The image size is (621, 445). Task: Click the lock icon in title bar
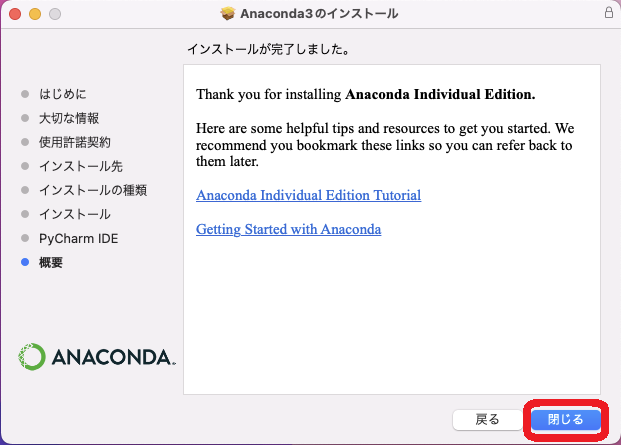(608, 14)
